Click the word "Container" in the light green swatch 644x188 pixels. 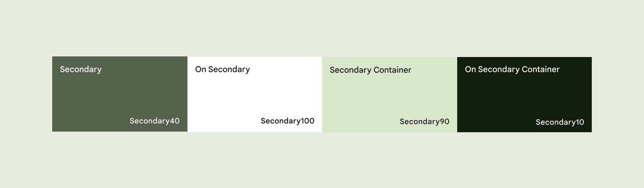(392, 70)
